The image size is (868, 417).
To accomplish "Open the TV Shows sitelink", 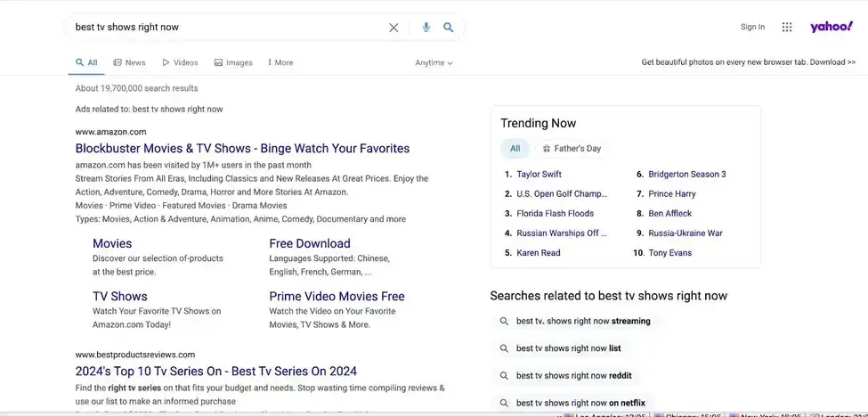I will click(119, 297).
